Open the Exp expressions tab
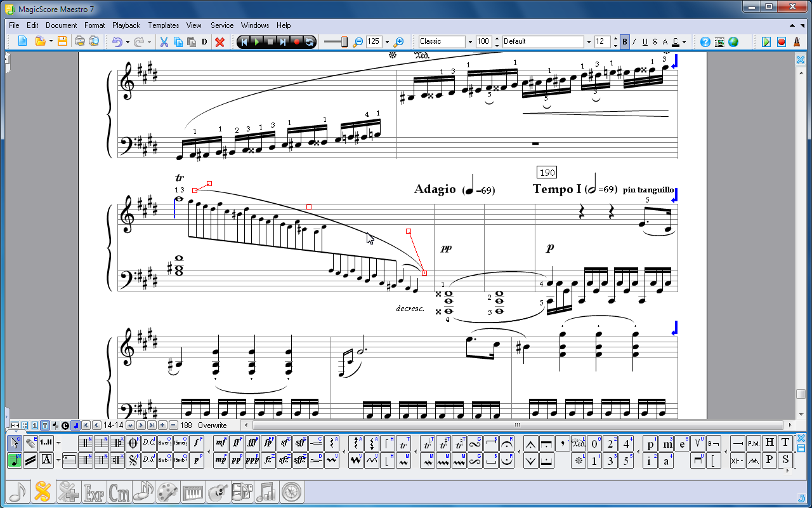812x508 pixels. click(x=94, y=491)
